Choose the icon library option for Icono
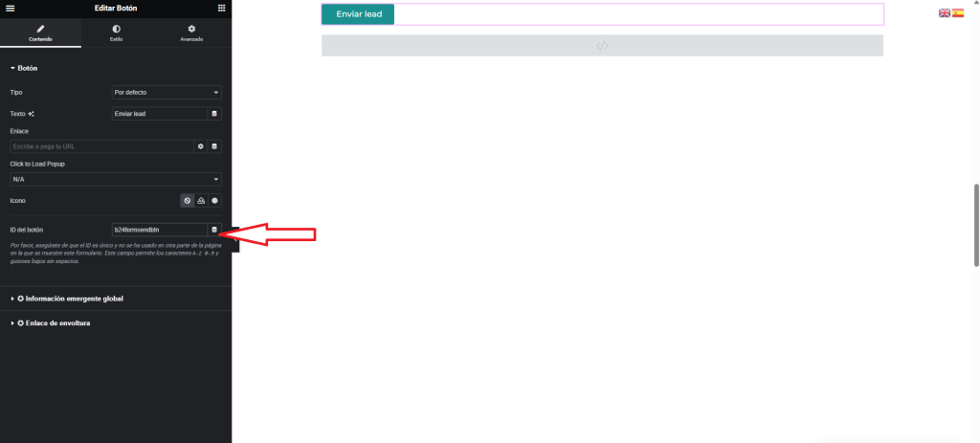 tap(214, 201)
